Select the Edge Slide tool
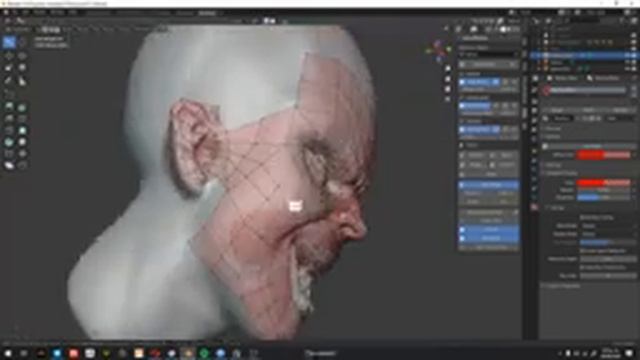This screenshot has width=640, height=360. [x=9, y=154]
